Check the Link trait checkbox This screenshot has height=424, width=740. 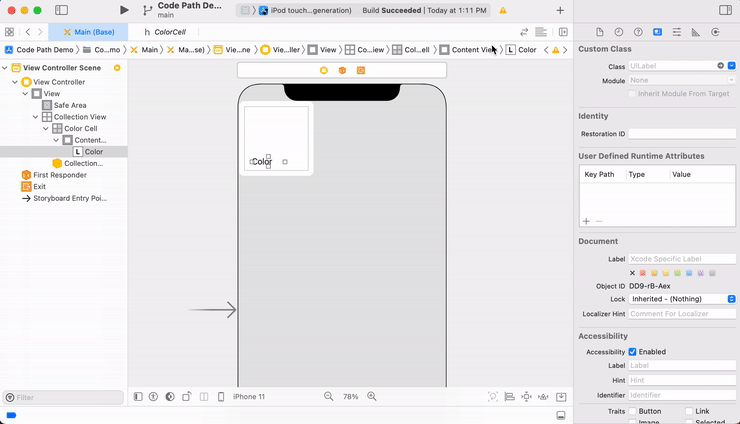[689, 411]
